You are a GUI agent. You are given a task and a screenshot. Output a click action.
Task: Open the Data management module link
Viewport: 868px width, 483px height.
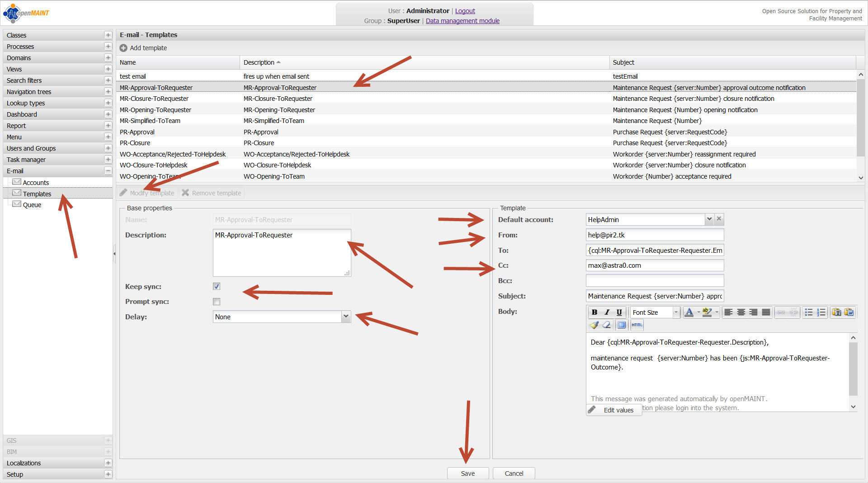(x=462, y=21)
